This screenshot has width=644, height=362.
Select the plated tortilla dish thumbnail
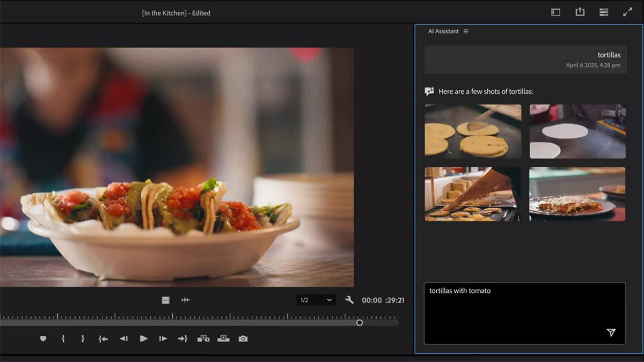click(577, 194)
